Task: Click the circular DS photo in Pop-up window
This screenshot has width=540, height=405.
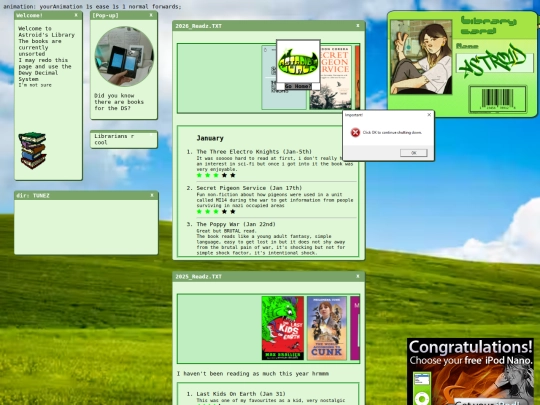Action: coord(124,56)
